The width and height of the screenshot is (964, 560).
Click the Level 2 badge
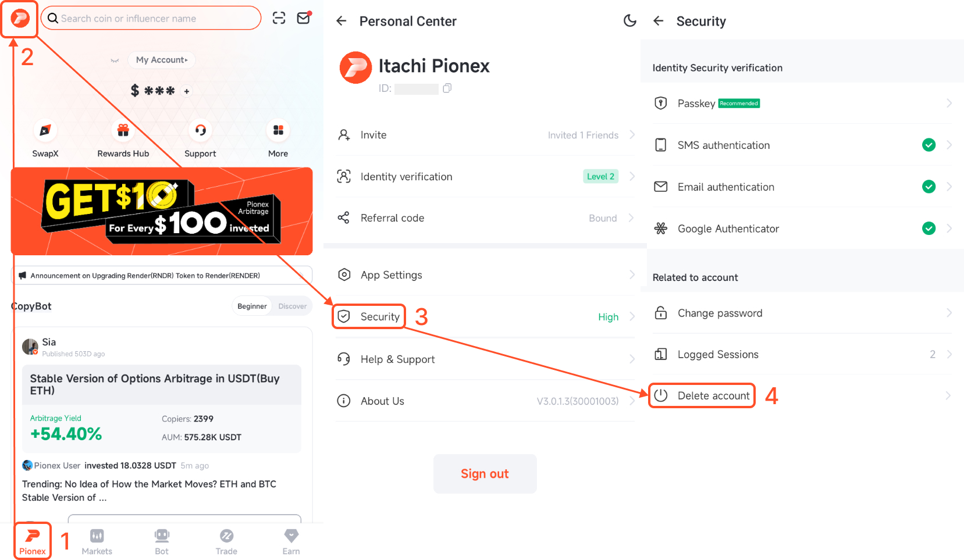tap(600, 176)
